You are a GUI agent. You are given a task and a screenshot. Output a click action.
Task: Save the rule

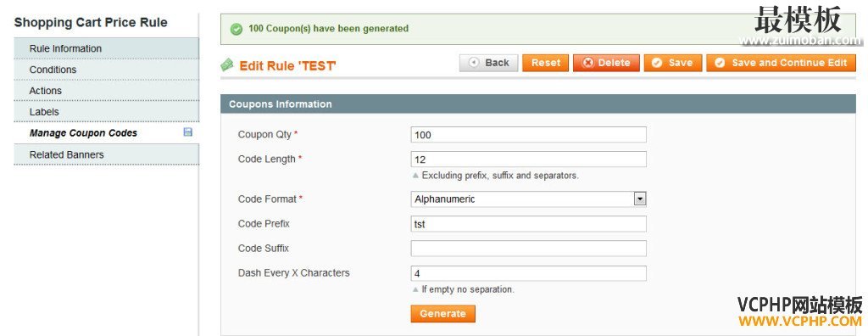click(672, 63)
